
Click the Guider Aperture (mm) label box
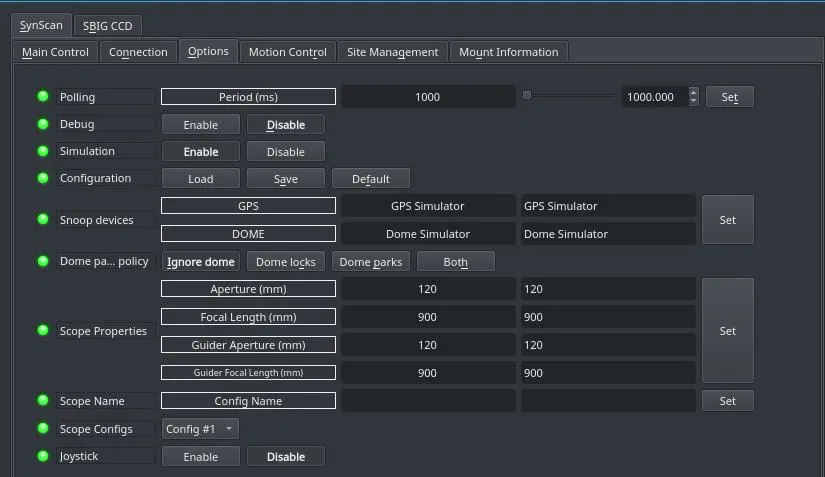pyautogui.click(x=248, y=344)
